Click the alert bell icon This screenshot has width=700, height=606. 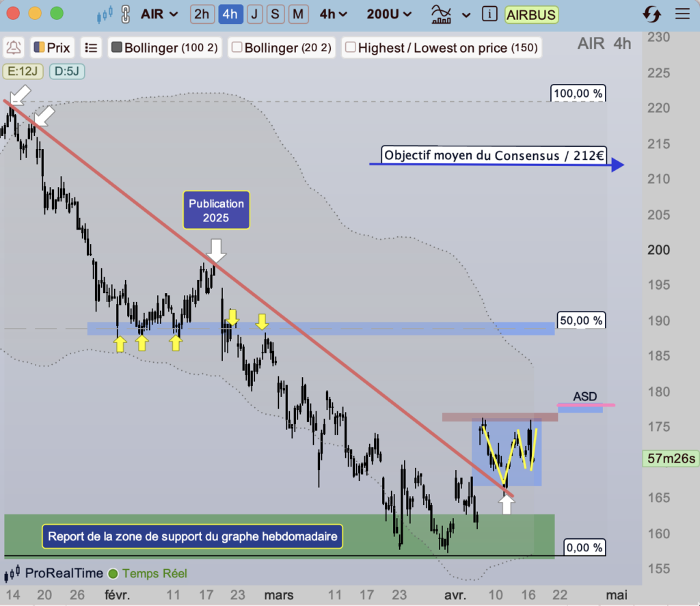[13, 48]
